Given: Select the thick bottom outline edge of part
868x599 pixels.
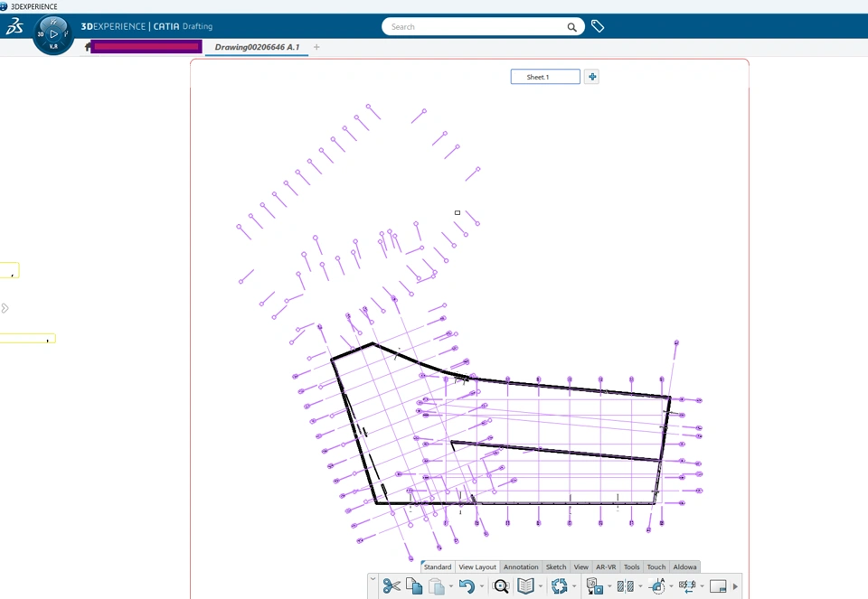Looking at the screenshot, I should click(x=514, y=503).
